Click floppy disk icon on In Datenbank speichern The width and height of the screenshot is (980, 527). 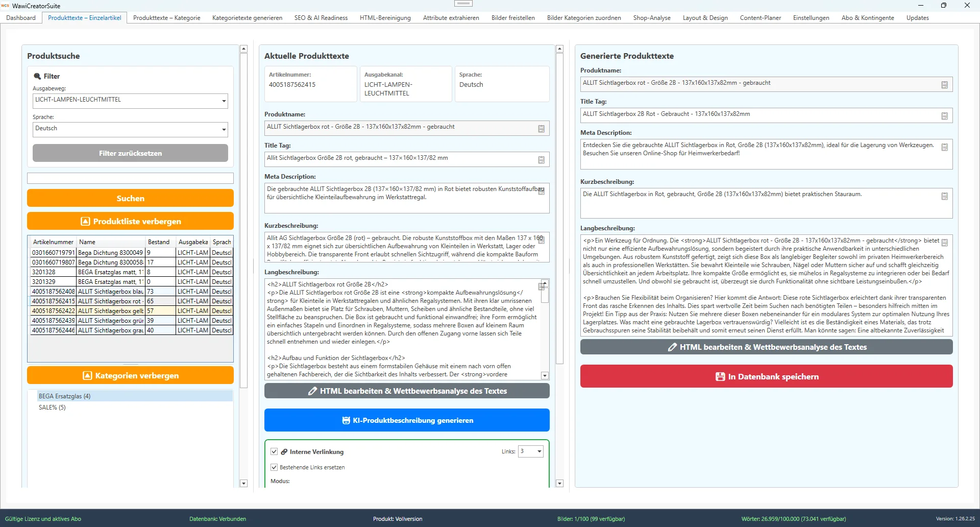coord(720,376)
